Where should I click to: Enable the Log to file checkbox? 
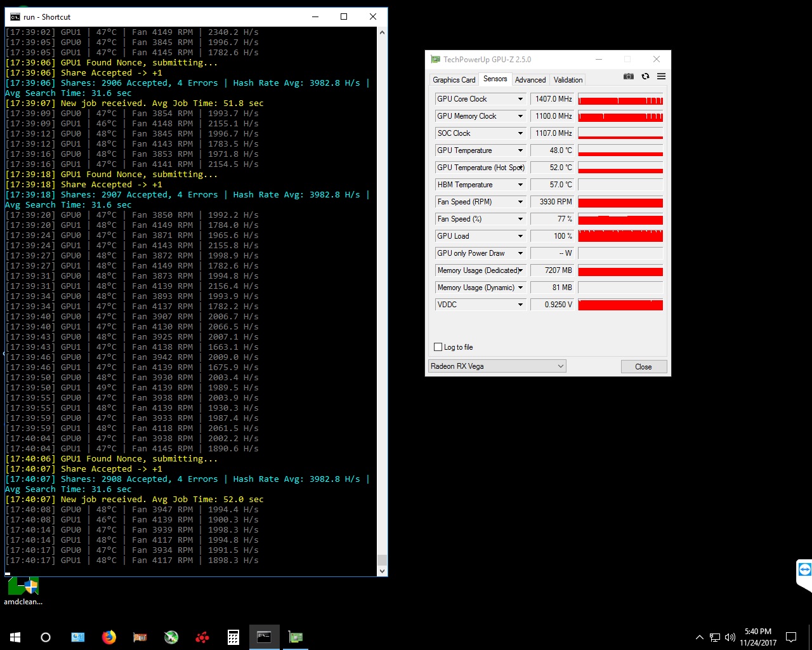tap(438, 347)
